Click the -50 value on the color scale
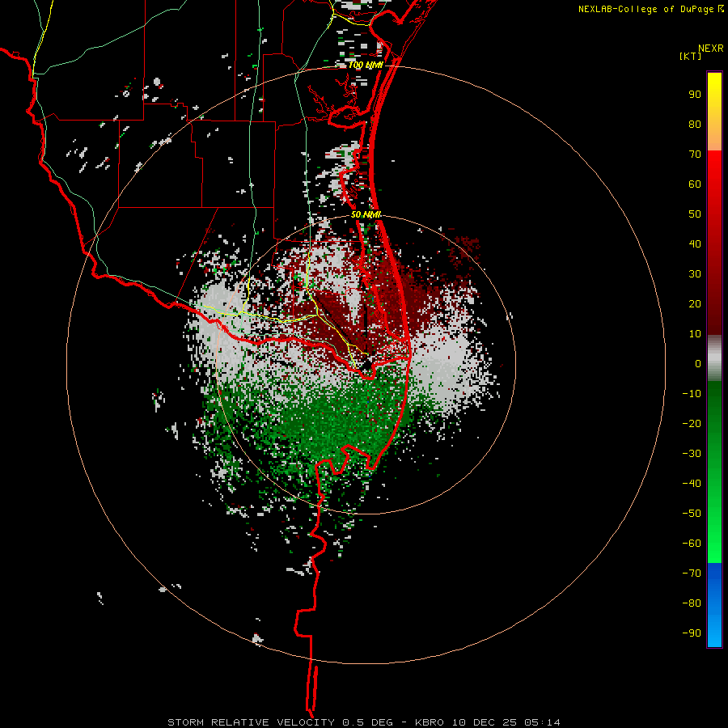Image resolution: width=728 pixels, height=728 pixels. (692, 514)
